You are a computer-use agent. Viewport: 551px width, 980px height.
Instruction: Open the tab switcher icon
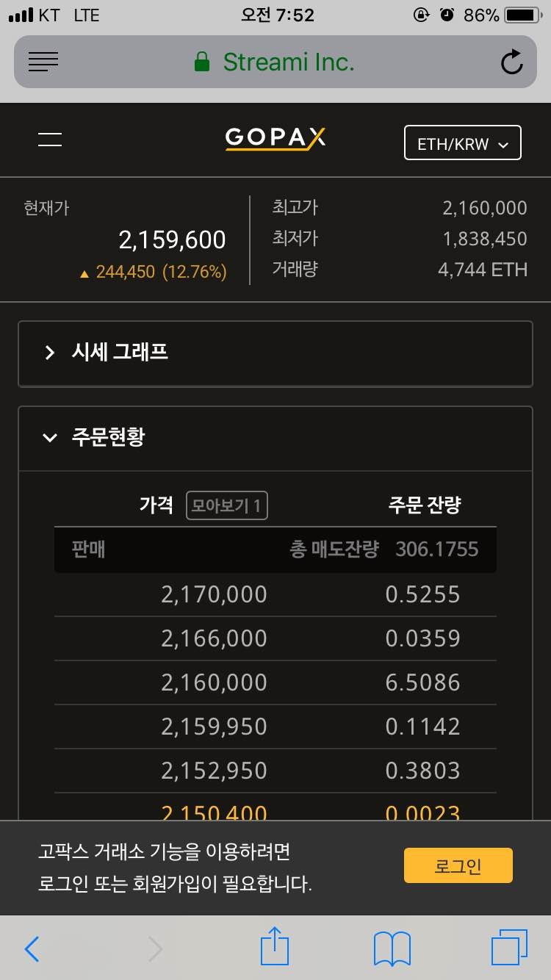point(510,948)
